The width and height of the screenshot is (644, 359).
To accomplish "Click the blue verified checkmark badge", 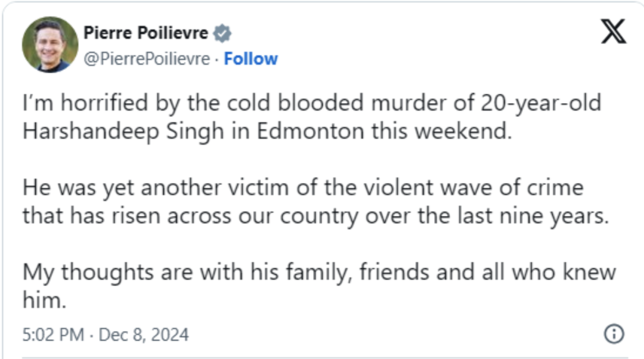I will coord(222,33).
